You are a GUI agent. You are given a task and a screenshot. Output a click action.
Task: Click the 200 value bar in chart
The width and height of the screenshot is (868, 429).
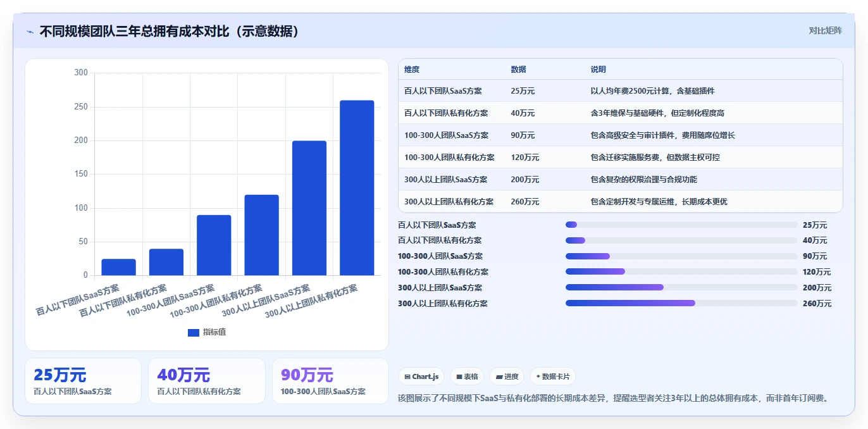(x=309, y=208)
